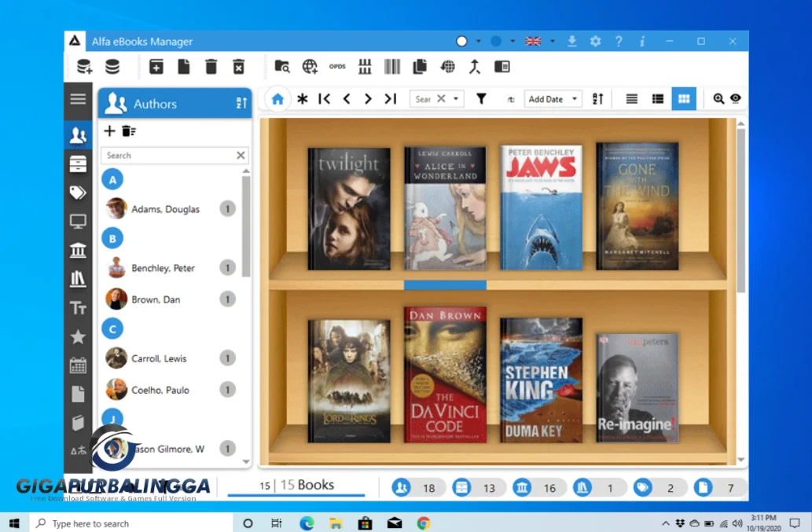Go to next page arrow
Viewport: 812px width, 532px height.
[x=368, y=99]
